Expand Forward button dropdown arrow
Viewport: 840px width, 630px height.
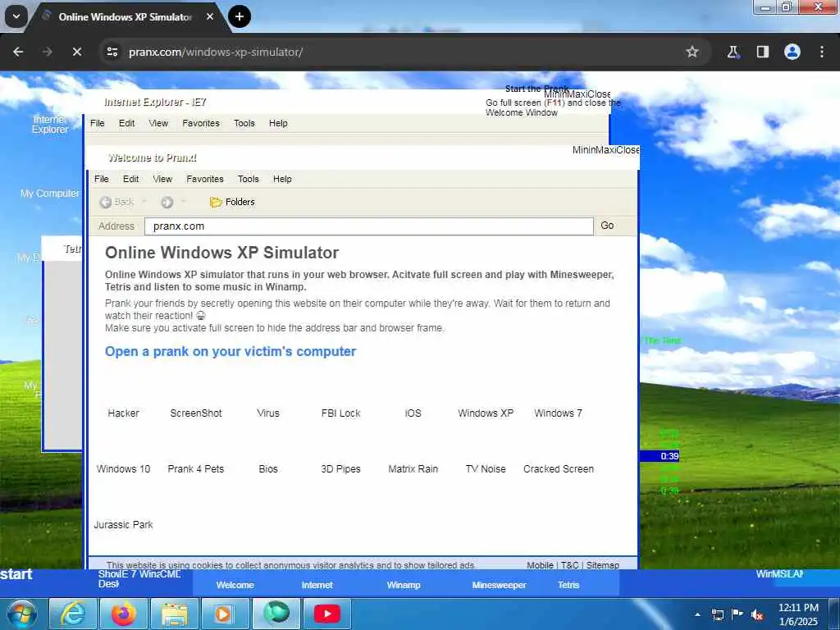click(183, 202)
